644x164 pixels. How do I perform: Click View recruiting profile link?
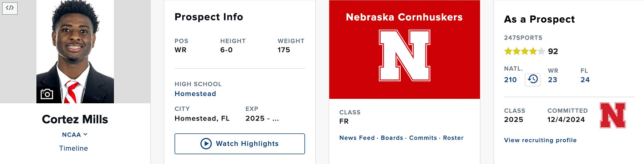tap(540, 140)
